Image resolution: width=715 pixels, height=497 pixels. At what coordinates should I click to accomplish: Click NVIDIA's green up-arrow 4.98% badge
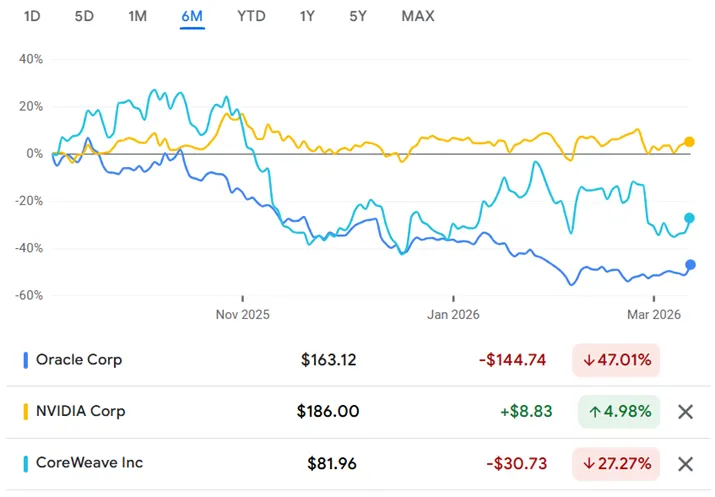coord(618,411)
